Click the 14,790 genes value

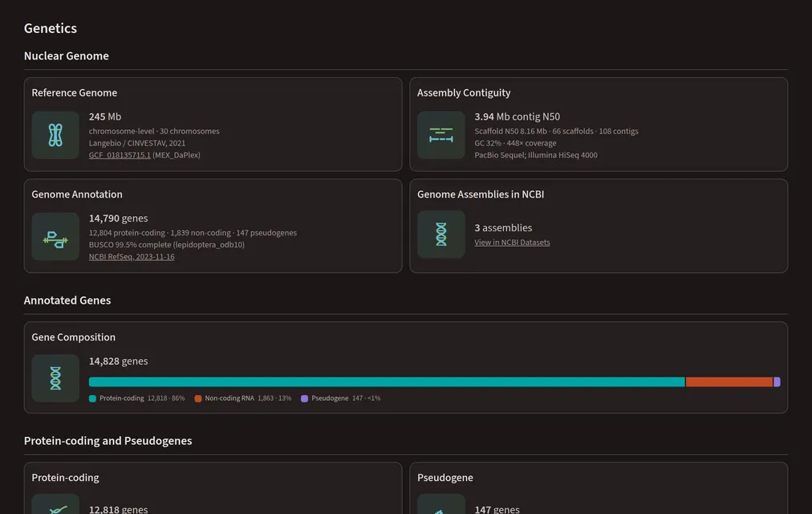119,218
